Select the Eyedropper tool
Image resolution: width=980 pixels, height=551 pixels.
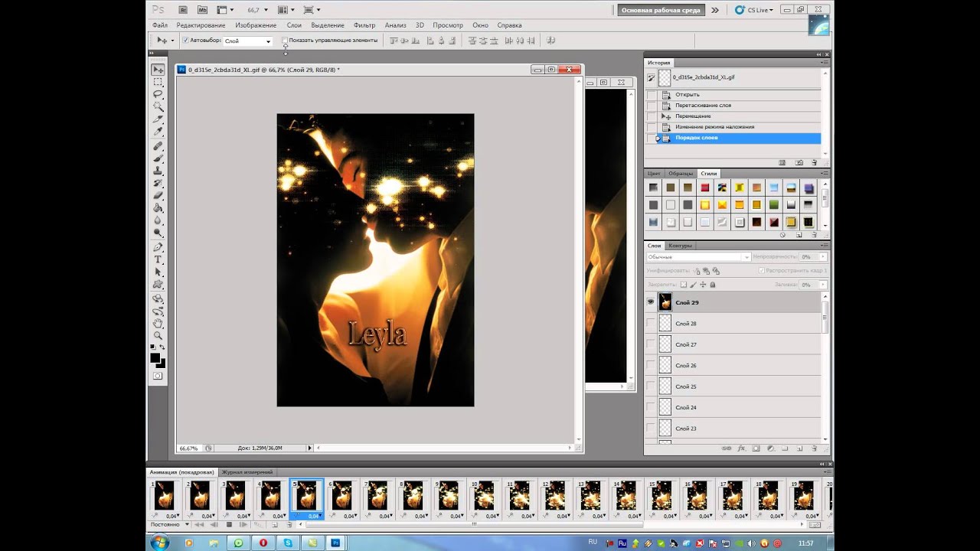tap(158, 132)
